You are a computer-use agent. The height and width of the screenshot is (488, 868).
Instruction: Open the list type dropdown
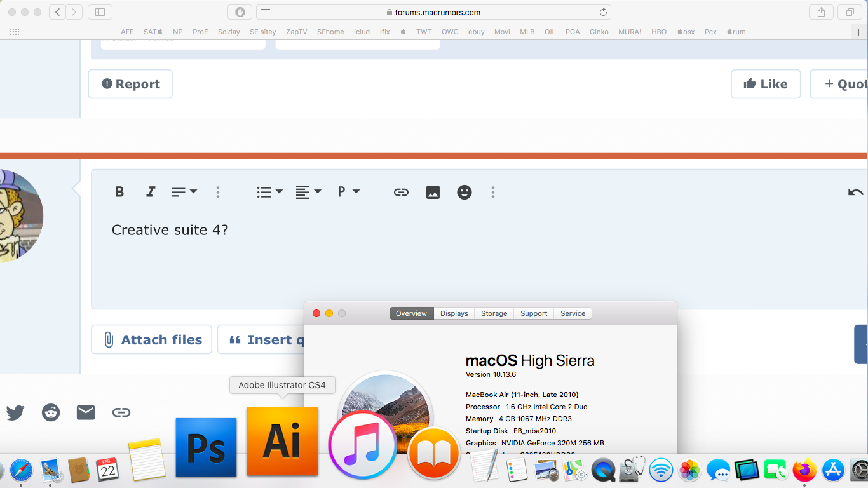(270, 192)
